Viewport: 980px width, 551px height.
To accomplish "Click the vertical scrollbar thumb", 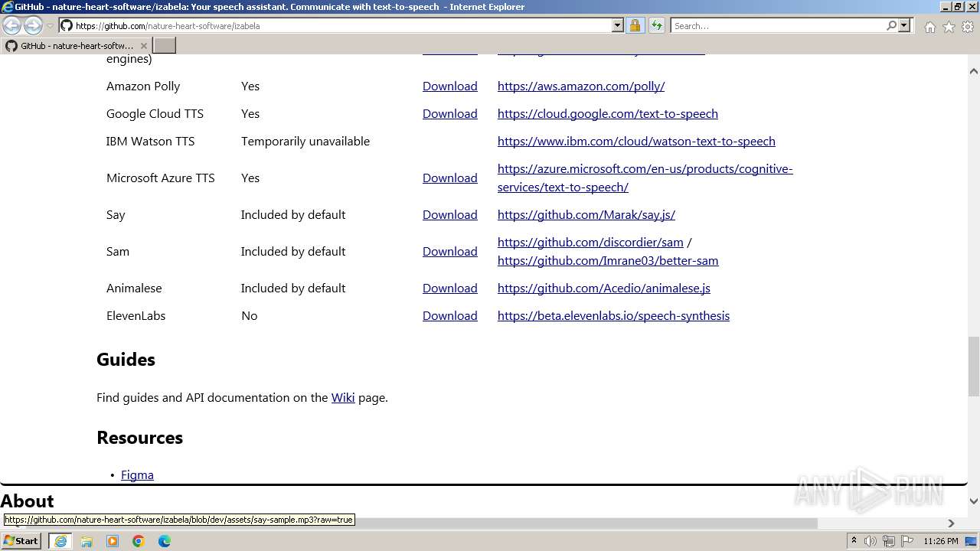I will tap(974, 366).
